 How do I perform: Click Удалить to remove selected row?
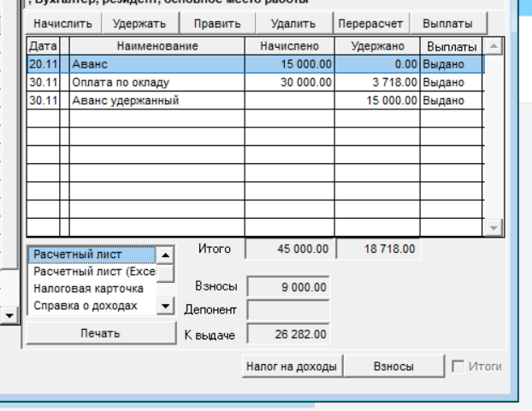pyautogui.click(x=294, y=23)
